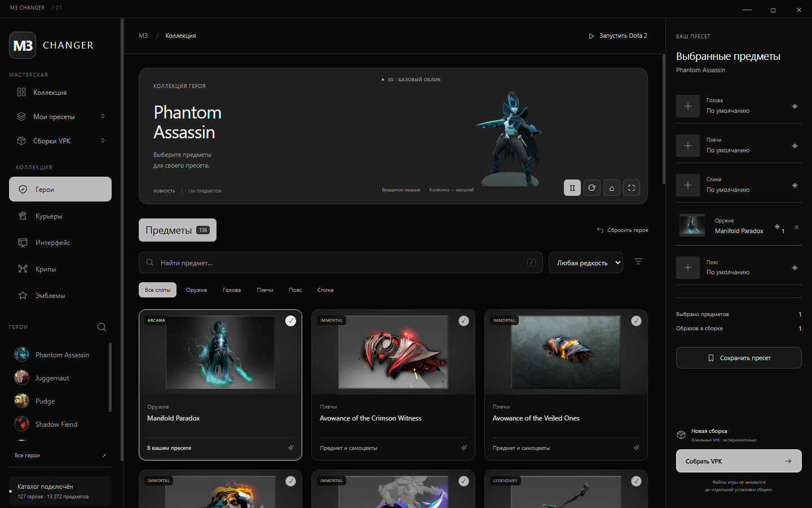The image size is (812, 508).
Task: Toggle checkmark on Avowance of the Crimson Witness
Action: pyautogui.click(x=464, y=321)
